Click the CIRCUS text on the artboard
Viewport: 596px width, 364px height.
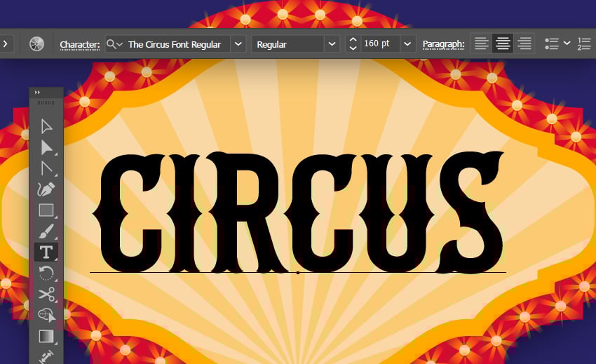point(298,213)
